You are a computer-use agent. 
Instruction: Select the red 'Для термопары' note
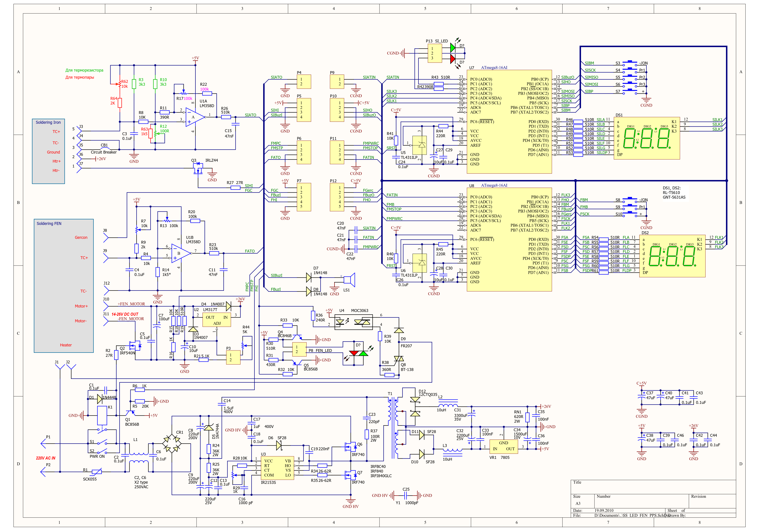pos(80,77)
